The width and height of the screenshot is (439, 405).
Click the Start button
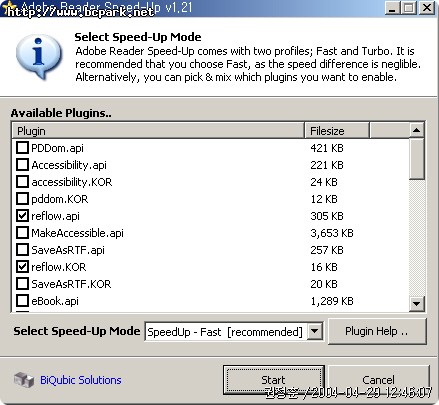tap(274, 380)
